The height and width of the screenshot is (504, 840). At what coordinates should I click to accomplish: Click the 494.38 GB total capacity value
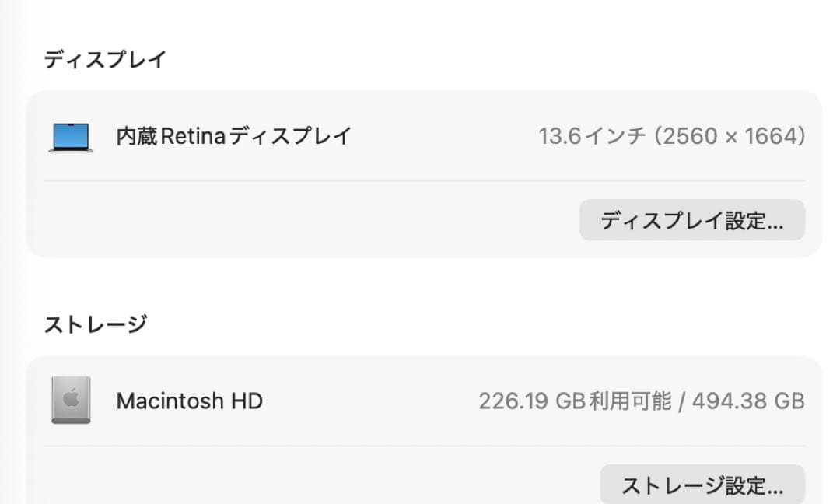747,401
